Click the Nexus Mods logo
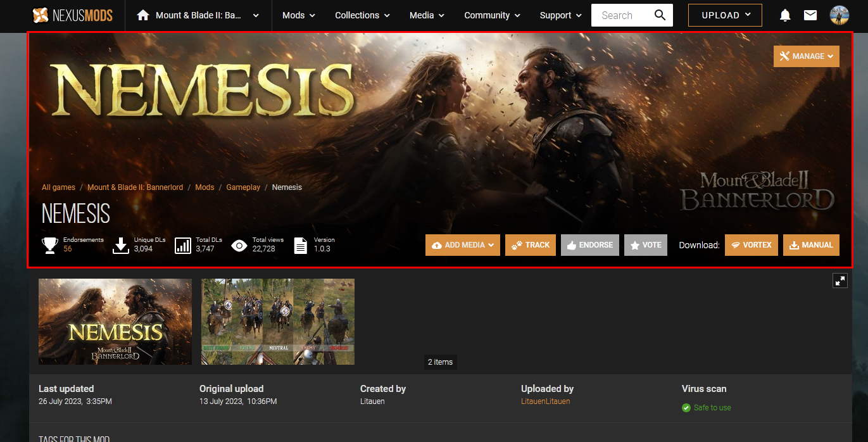The width and height of the screenshot is (868, 442). point(73,15)
